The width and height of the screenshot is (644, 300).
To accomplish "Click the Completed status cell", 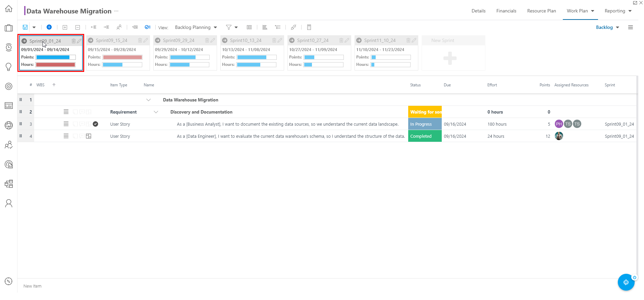I will click(x=425, y=136).
